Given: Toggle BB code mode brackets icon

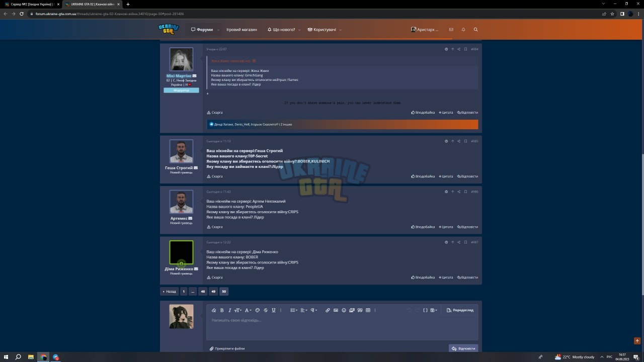Looking at the screenshot, I should tap(425, 310).
